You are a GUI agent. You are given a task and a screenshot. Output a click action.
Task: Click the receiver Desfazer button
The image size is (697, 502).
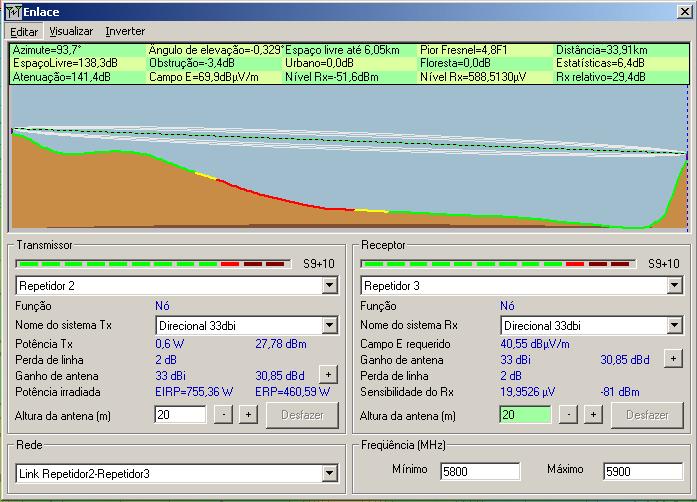pos(647,414)
